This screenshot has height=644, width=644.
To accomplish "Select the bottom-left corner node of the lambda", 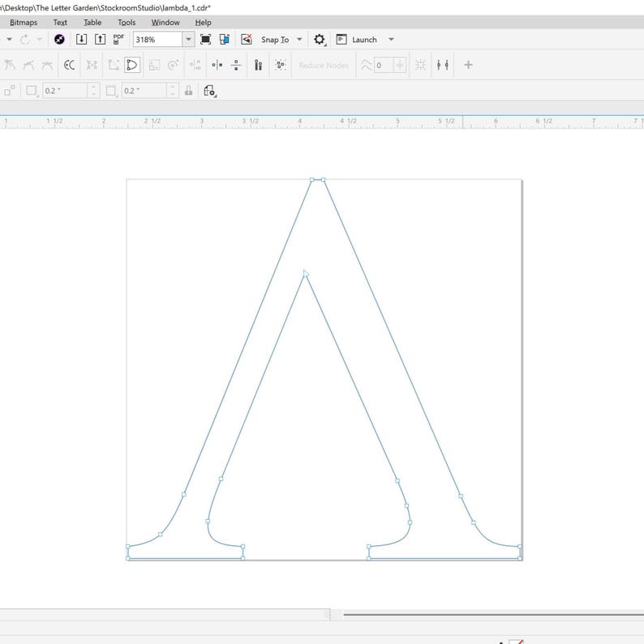I will pos(127,558).
